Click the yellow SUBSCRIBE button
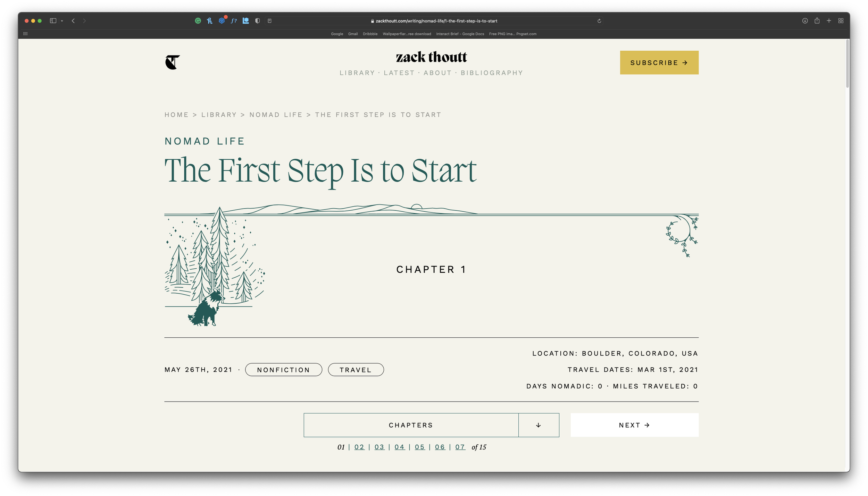Screen dimensions: 868x496 point(659,62)
